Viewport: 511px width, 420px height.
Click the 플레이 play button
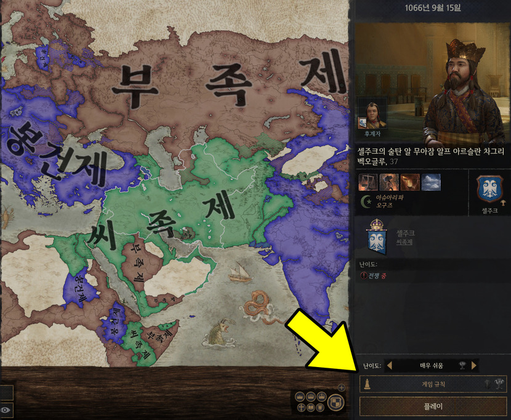coord(433,406)
